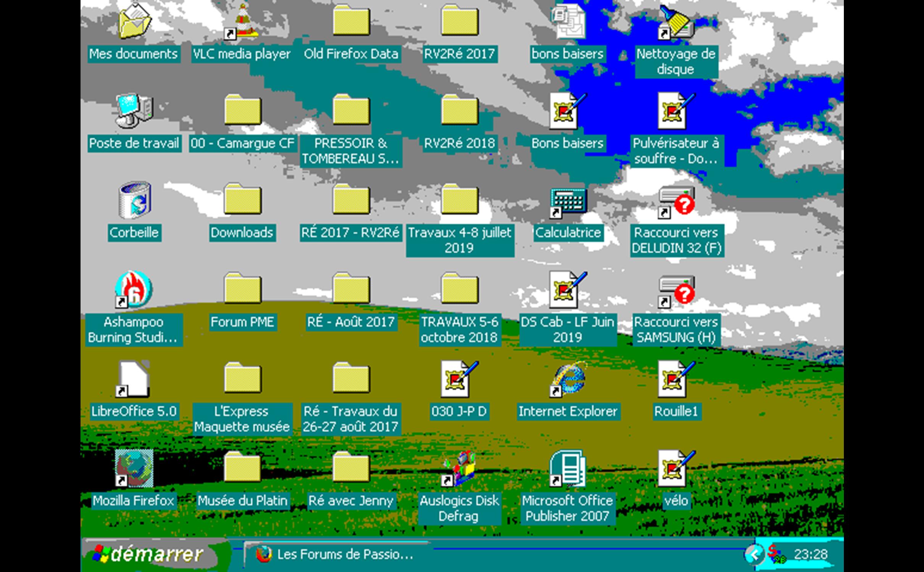
Task: Open Raccourci vers DELUDIN 32 (F) drive
Action: pyautogui.click(x=676, y=202)
